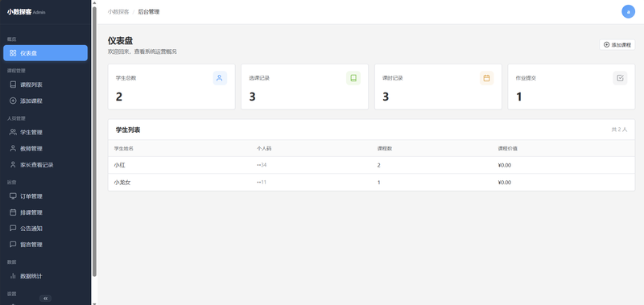Viewport: 644px width, 305px height.
Task: Click the sidebar scrollbar down arrow
Action: click(94, 303)
